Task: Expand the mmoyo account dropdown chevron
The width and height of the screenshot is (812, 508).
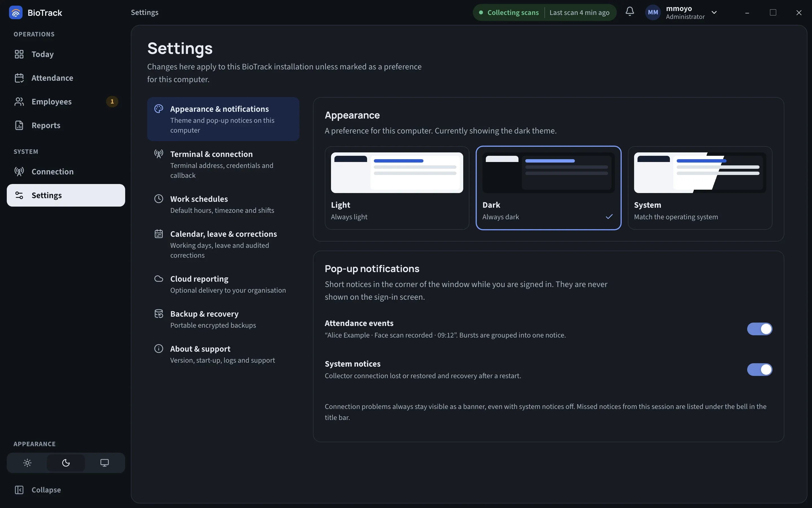Action: tap(714, 12)
